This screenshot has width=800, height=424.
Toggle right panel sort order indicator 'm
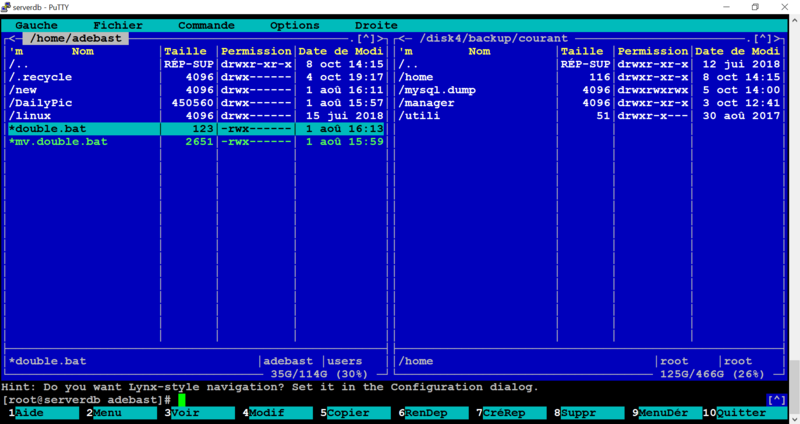coord(406,51)
